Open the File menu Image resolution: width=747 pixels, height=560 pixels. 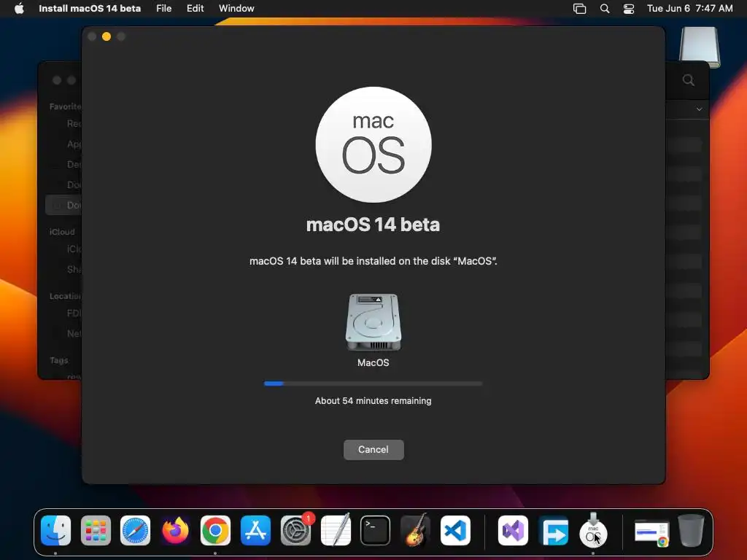pos(164,9)
